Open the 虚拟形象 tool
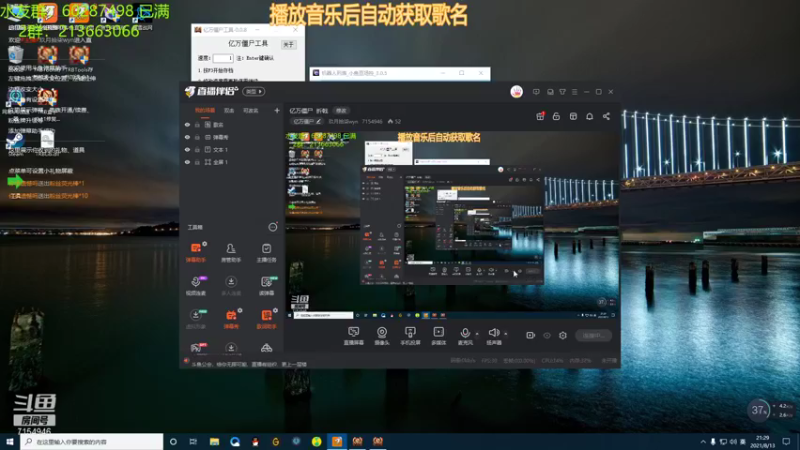This screenshot has height=450, width=800. tap(195, 319)
